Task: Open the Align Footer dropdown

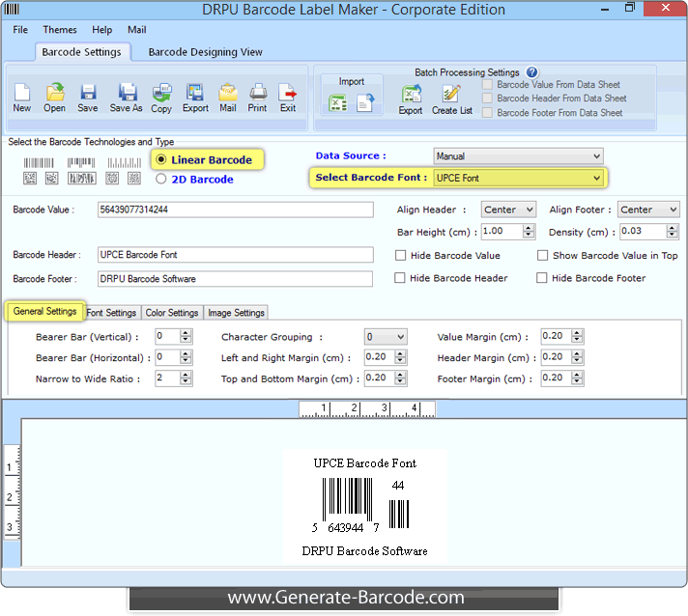Action: (x=648, y=210)
